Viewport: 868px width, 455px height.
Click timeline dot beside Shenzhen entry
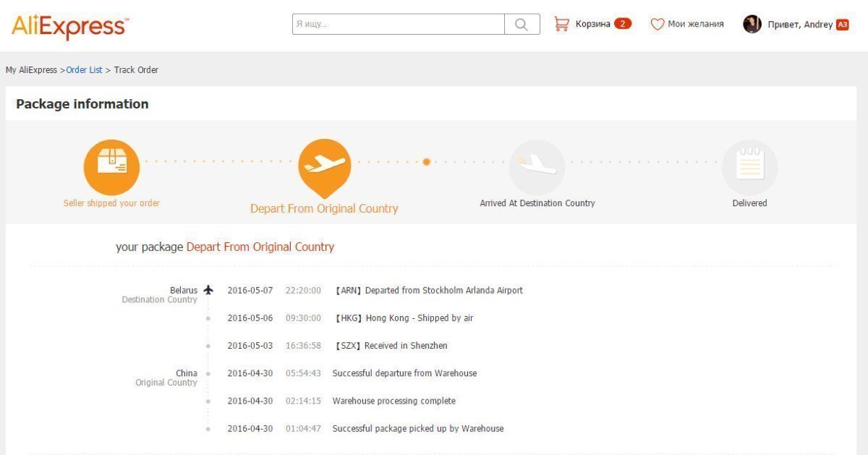pos(208,346)
